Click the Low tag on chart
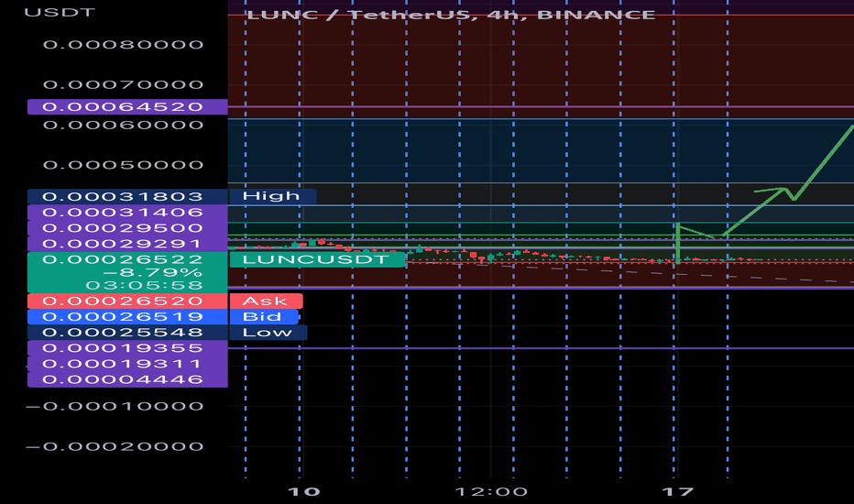The height and width of the screenshot is (504, 854). [268, 333]
